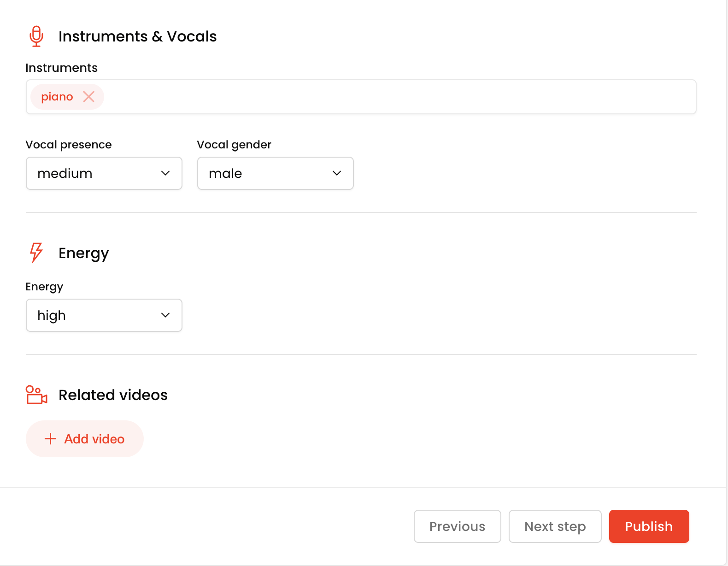This screenshot has height=566, width=728.
Task: Click the plus icon in Add video
Action: [50, 439]
